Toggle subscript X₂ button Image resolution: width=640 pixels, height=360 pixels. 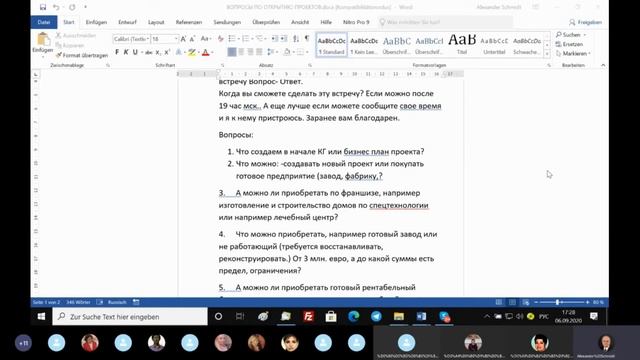pos(158,52)
